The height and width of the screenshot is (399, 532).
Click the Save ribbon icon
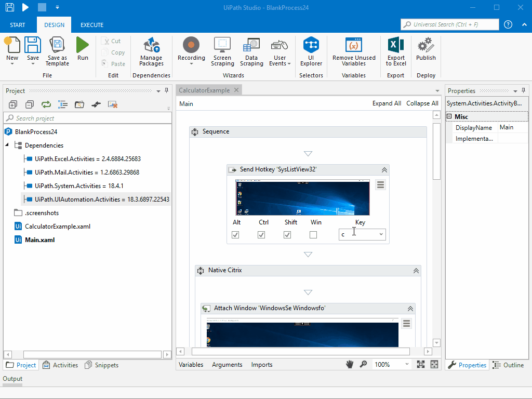[33, 45]
